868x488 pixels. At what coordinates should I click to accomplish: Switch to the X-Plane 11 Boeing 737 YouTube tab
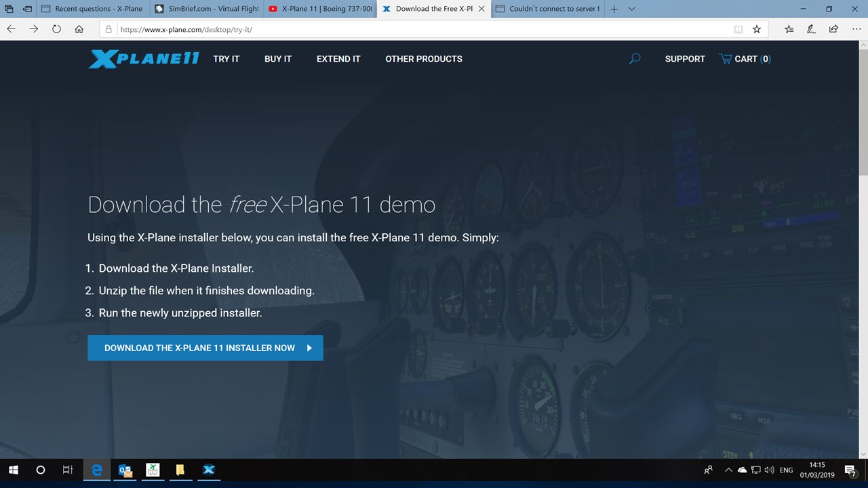pyautogui.click(x=319, y=9)
